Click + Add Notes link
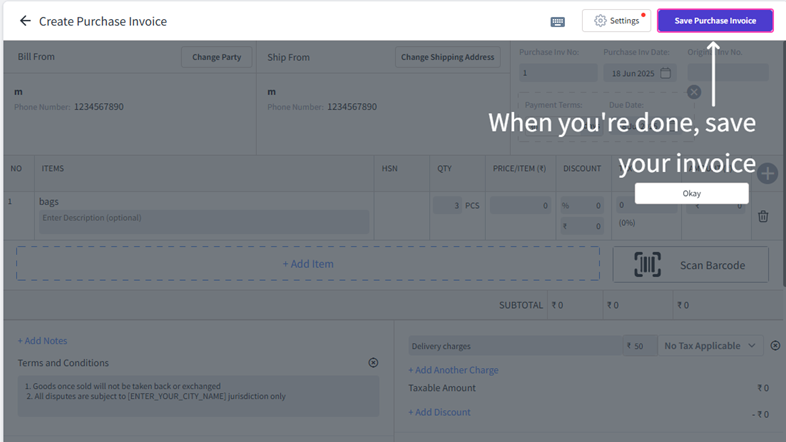 coord(43,341)
